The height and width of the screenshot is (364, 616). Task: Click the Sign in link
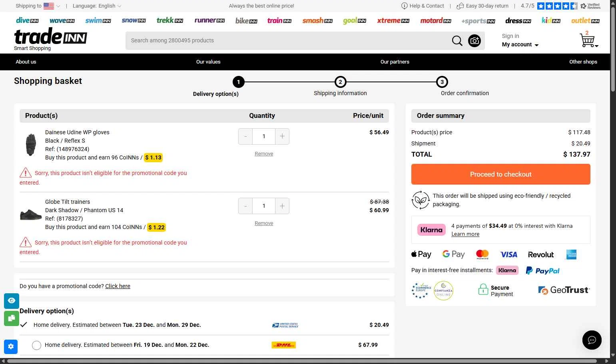point(510,36)
